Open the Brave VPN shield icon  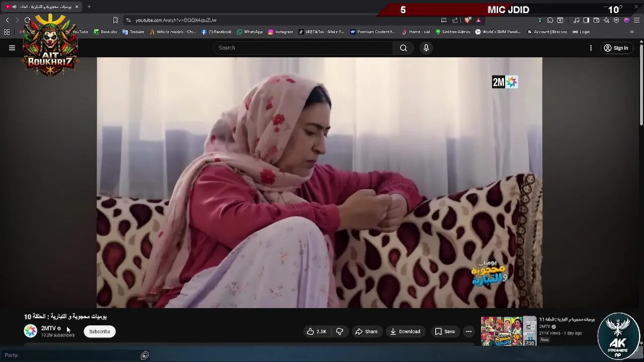(x=616, y=20)
